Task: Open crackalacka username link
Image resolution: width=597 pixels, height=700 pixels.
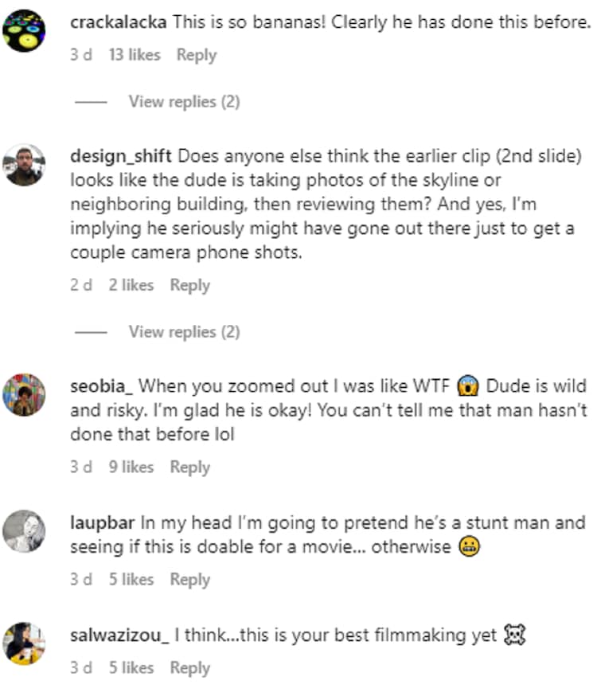Action: click(119, 22)
